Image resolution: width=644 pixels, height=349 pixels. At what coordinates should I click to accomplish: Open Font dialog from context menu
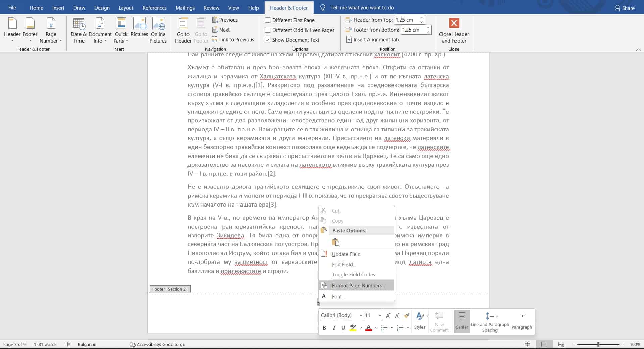point(357,296)
